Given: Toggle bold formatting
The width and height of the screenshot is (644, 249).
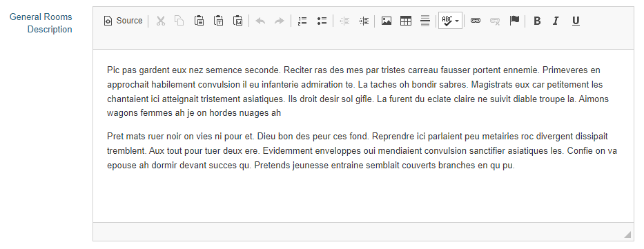Looking at the screenshot, I should tap(537, 21).
